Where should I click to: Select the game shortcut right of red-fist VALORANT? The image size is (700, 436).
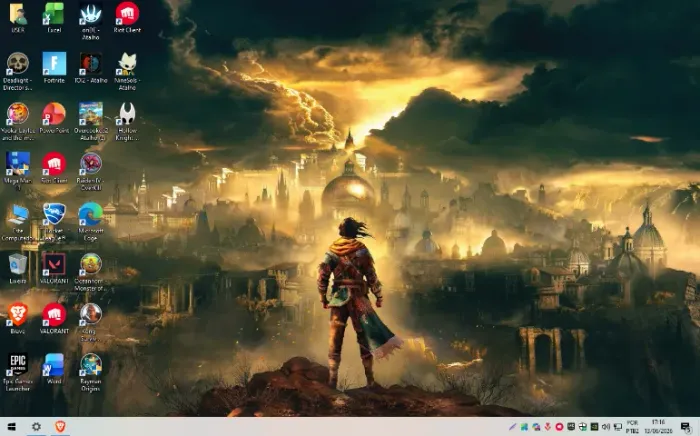[x=91, y=322]
